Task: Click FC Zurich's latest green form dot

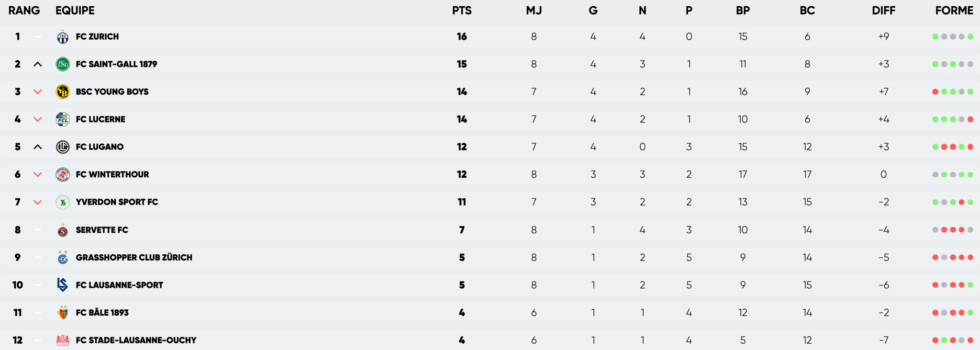Action: coord(970,37)
